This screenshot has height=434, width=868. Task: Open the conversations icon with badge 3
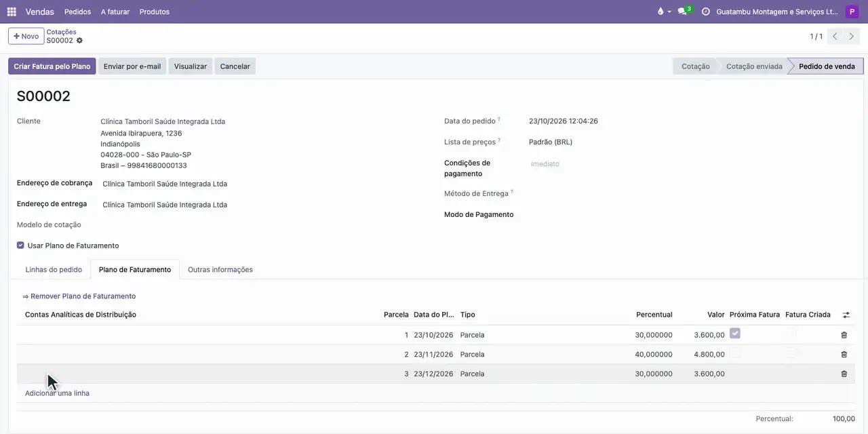(x=684, y=12)
